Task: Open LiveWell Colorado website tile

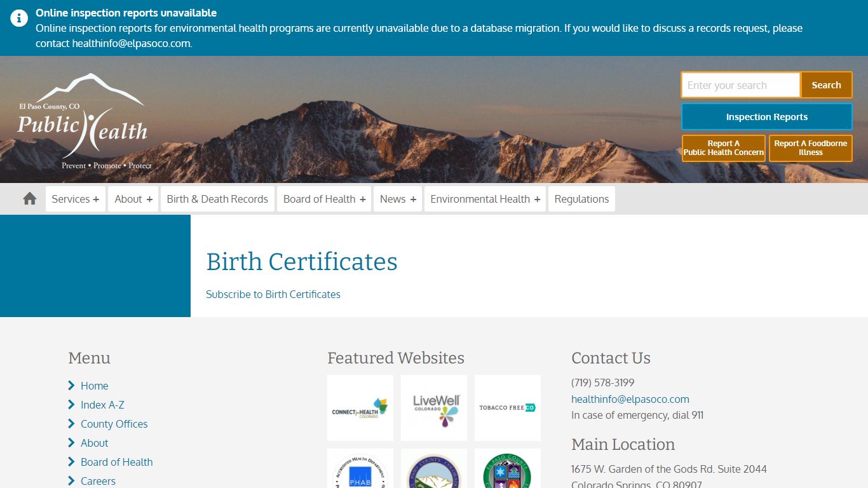Action: click(x=434, y=408)
